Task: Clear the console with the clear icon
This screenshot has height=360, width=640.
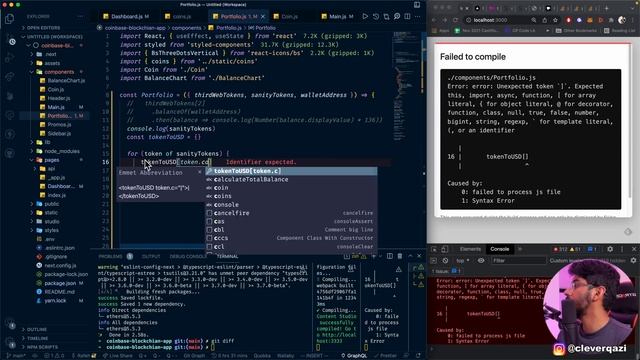Action: (x=445, y=260)
